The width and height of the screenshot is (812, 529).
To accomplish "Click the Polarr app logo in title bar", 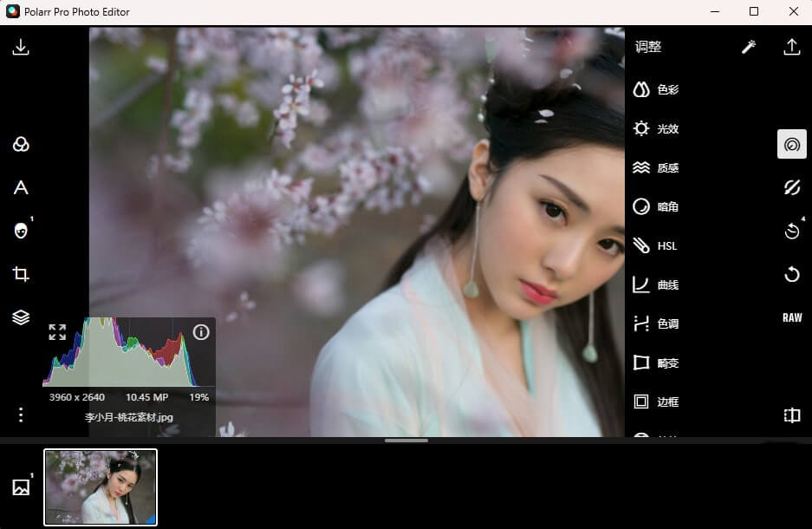I will (13, 11).
